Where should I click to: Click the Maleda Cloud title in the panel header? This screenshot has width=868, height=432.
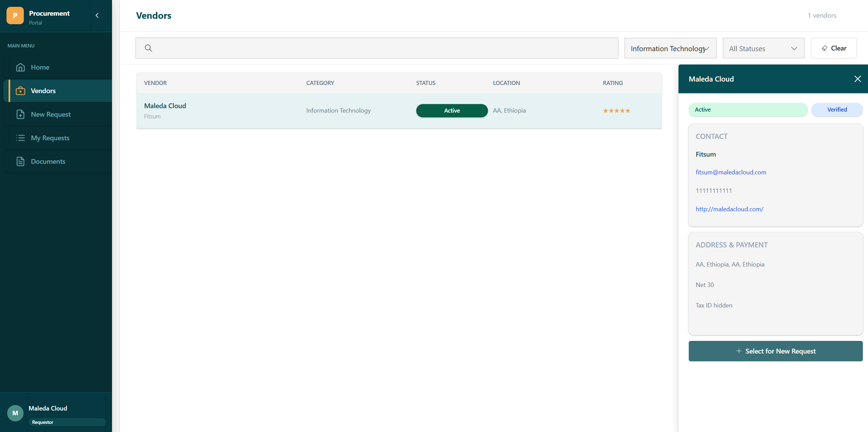(x=711, y=79)
